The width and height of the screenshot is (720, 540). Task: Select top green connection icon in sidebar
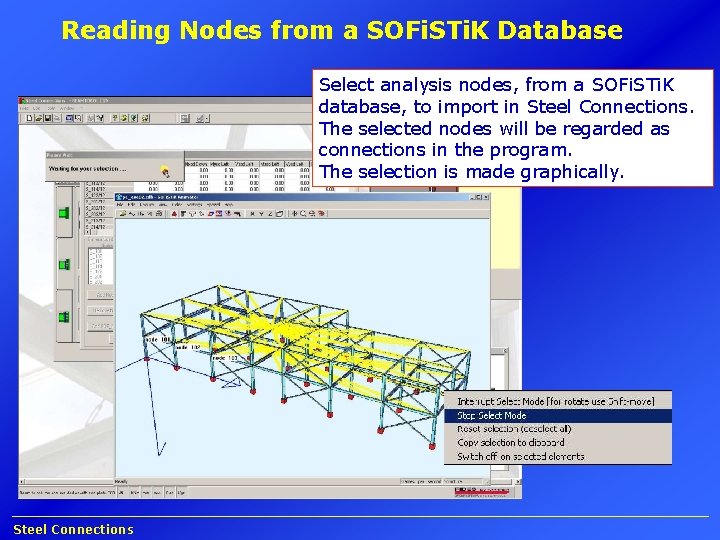[64, 213]
